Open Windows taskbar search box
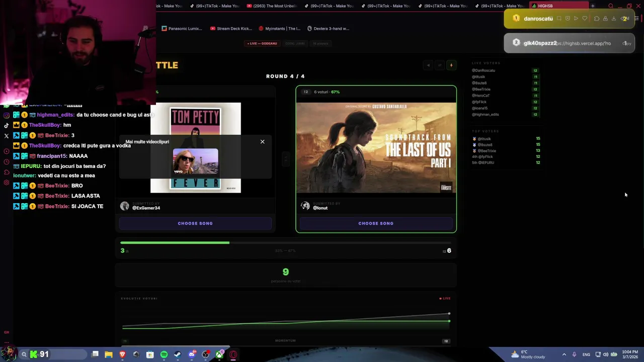This screenshot has height=362, width=644. [x=52, y=354]
